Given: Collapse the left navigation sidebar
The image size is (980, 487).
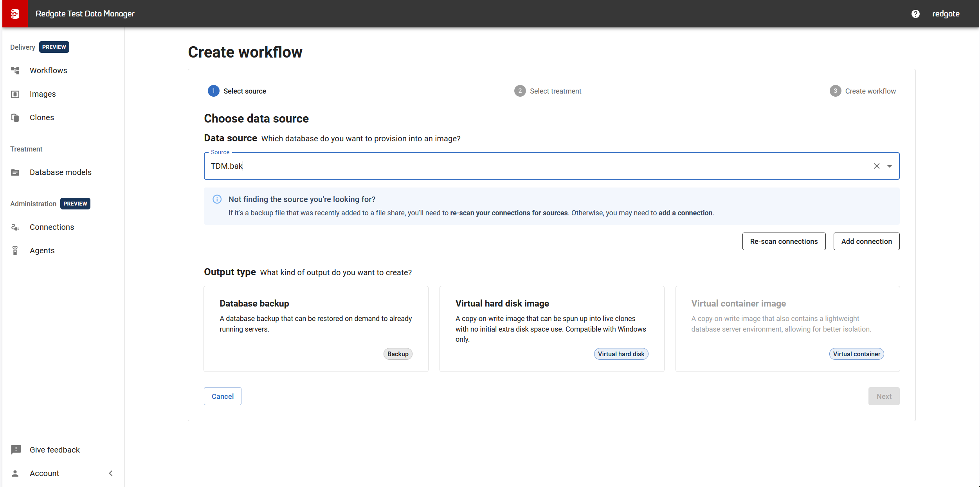Looking at the screenshot, I should pos(111,473).
